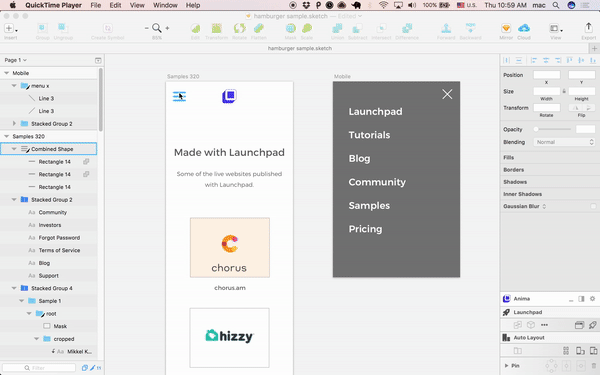This screenshot has width=600, height=375.
Task: Select the Forgot Password text layer
Action: 59,238
